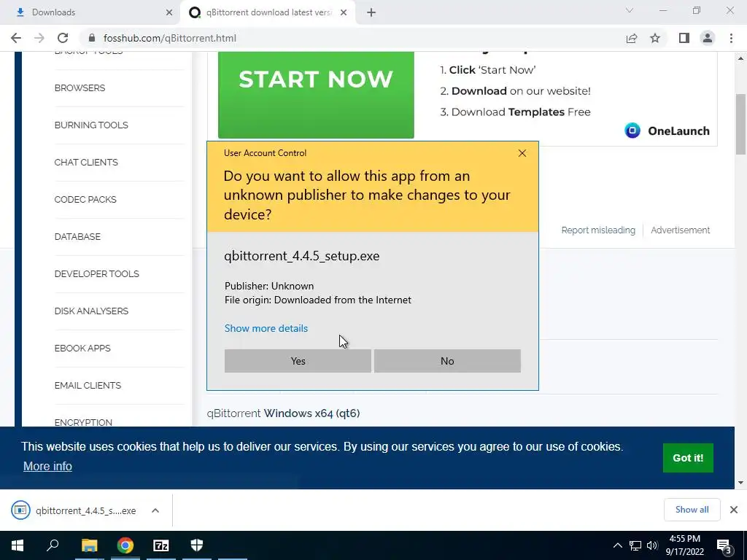The width and height of the screenshot is (747, 560).
Task: Open the ENCRYPTION category
Action: (83, 422)
